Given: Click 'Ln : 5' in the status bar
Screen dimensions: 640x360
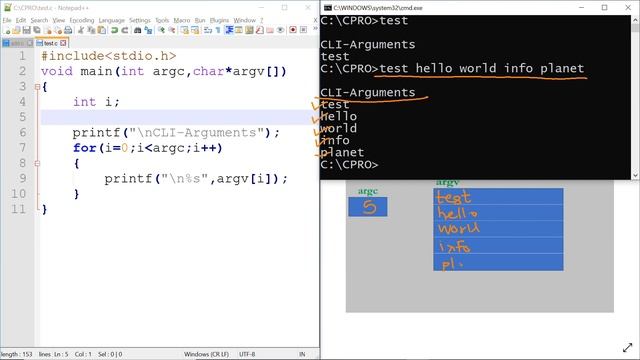Looking at the screenshot, I should tap(60, 354).
